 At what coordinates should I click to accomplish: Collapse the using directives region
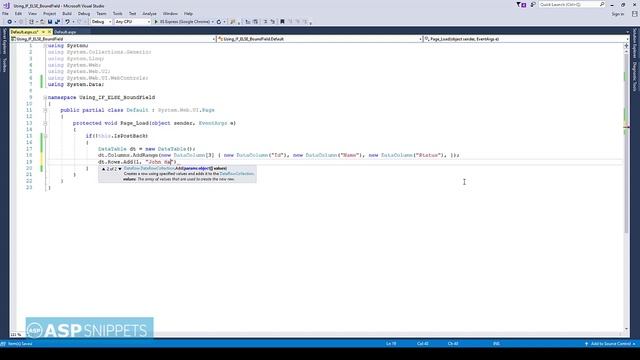click(45, 46)
